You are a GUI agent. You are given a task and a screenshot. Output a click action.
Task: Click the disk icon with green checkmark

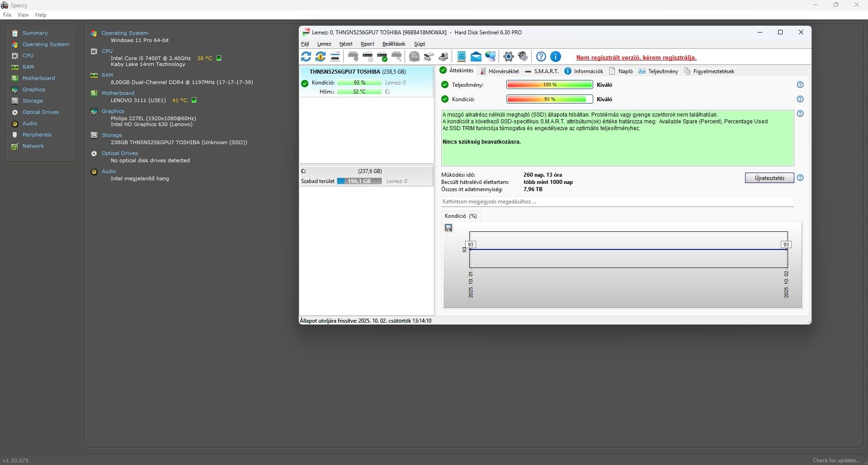[382, 56]
